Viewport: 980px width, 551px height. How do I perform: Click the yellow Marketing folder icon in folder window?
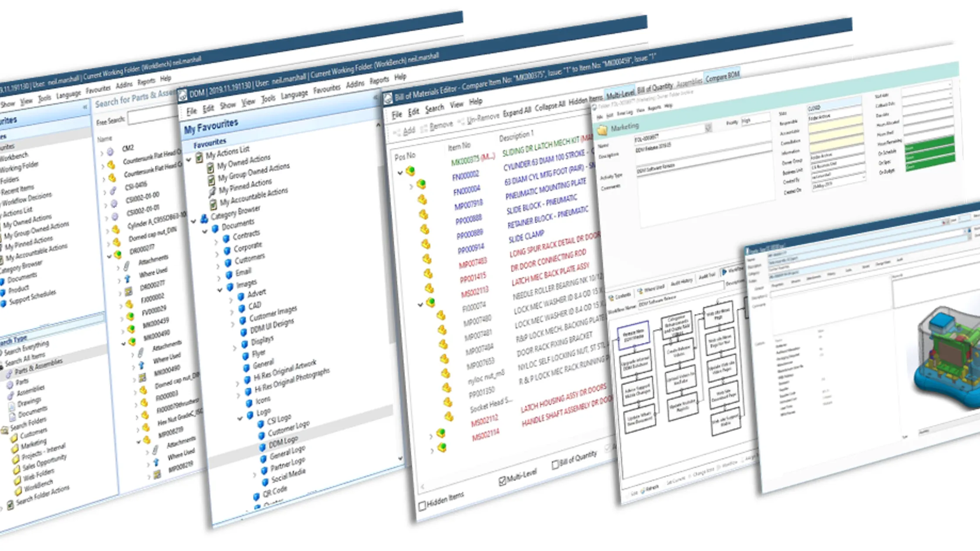[x=602, y=130]
